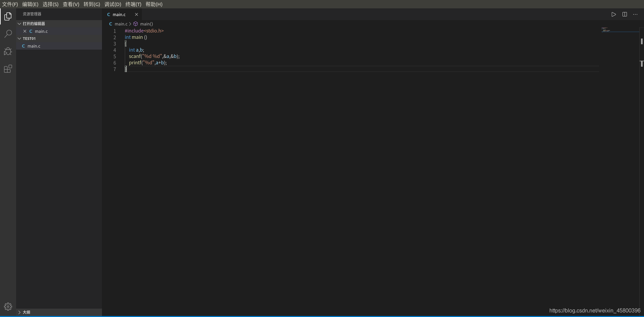644x317 pixels.
Task: Click the symbol icon in the breadcrumb bar
Action: pyautogui.click(x=135, y=24)
